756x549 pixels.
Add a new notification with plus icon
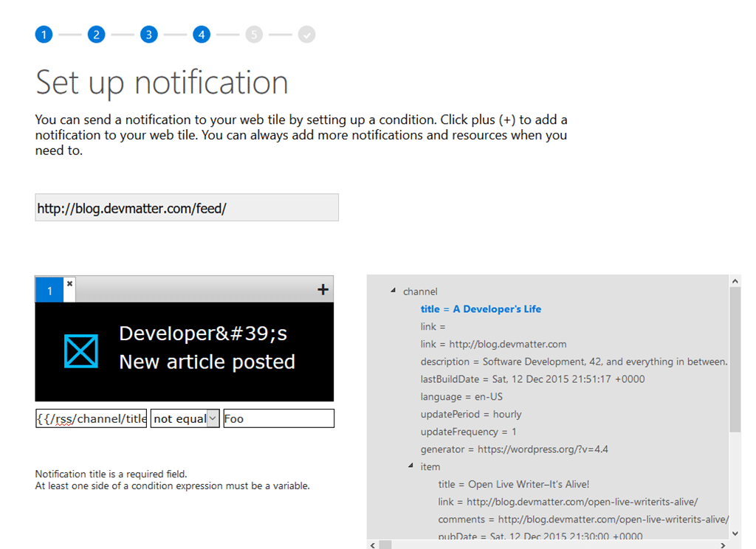[323, 290]
